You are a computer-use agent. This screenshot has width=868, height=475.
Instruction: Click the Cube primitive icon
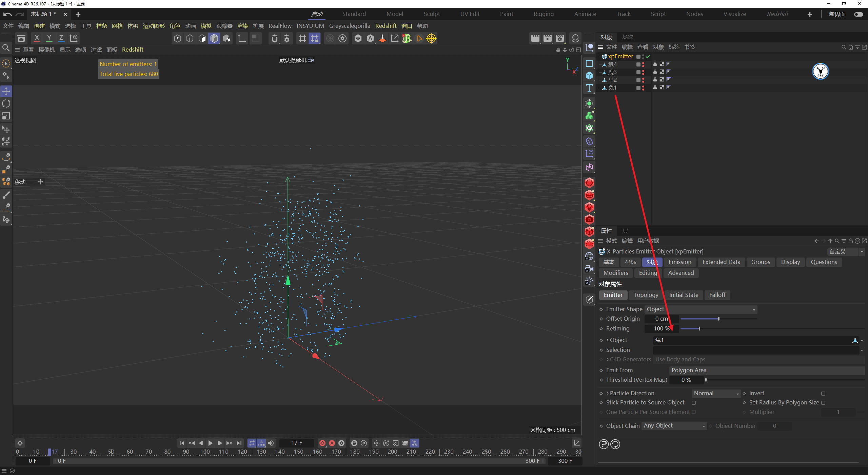(589, 75)
